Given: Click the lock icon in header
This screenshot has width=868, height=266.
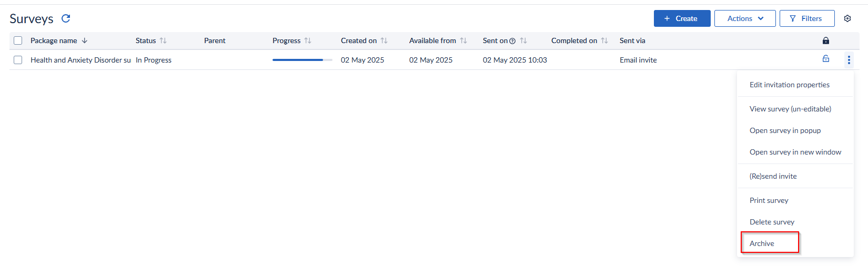Looking at the screenshot, I should pos(826,40).
